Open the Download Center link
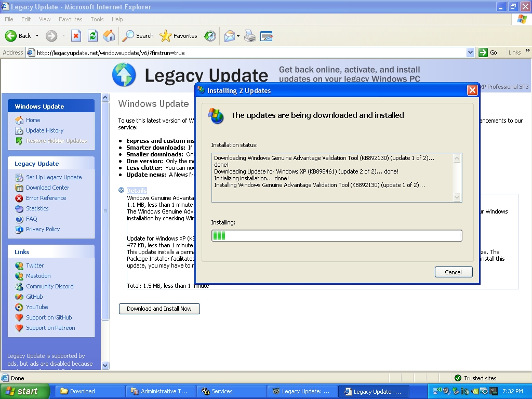Viewport: 532px width, 399px height. coord(47,188)
